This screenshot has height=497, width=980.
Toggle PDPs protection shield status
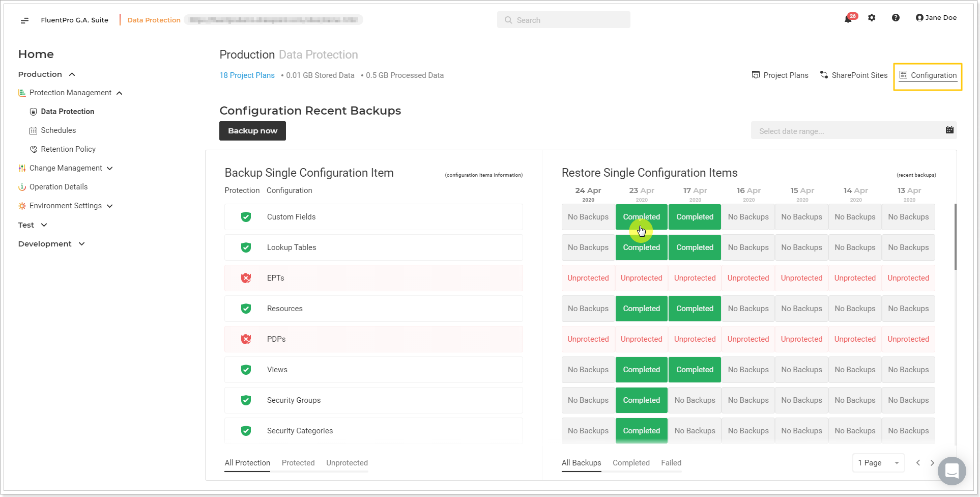click(246, 339)
